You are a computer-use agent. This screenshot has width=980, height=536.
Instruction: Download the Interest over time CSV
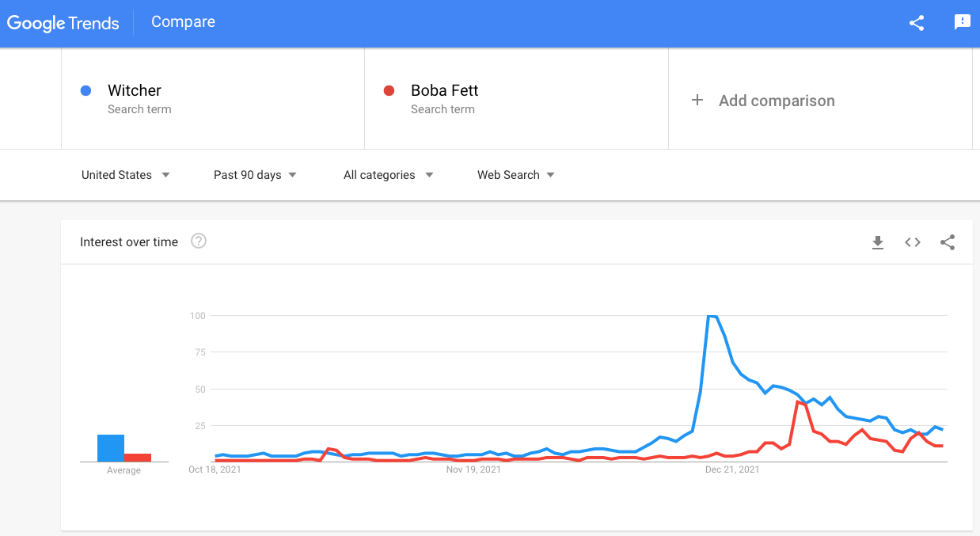tap(877, 242)
